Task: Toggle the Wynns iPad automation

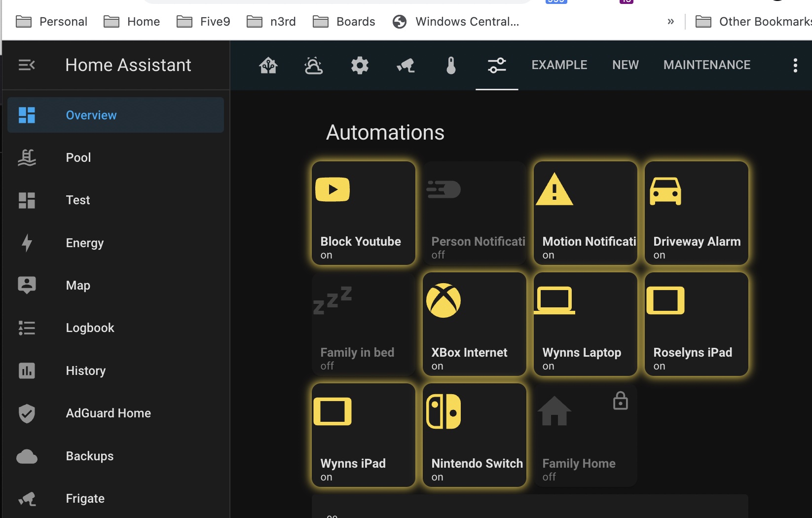Action: pos(364,435)
